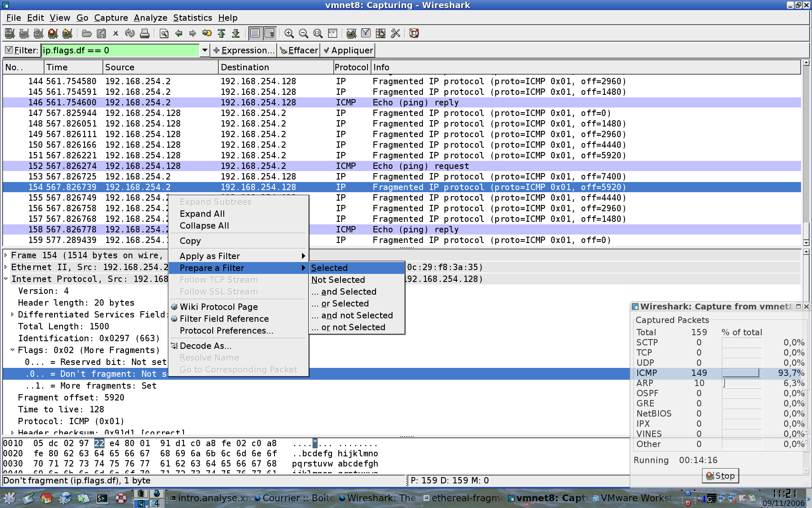812x508 pixels.
Task: Click the Stop capture button
Action: tap(721, 475)
